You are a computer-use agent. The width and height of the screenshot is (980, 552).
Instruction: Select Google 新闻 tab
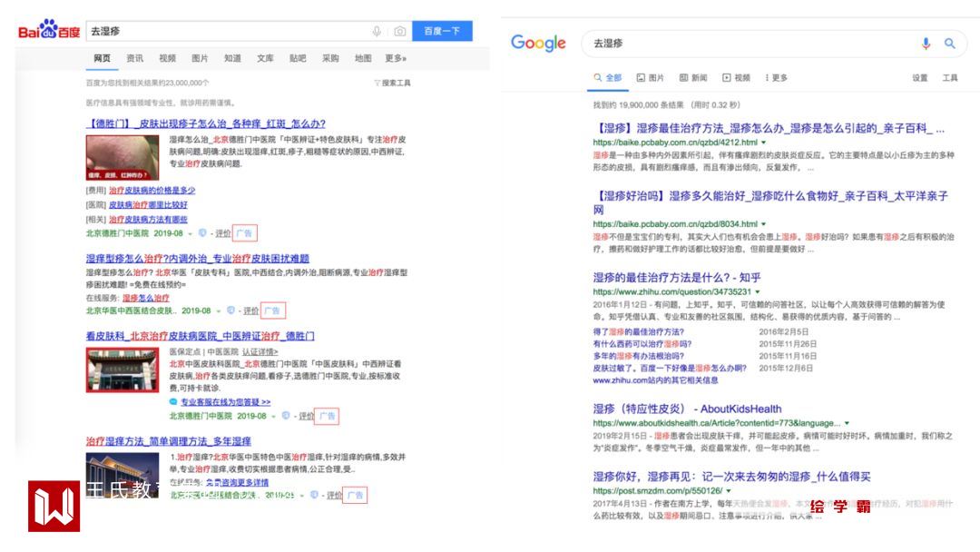click(693, 77)
